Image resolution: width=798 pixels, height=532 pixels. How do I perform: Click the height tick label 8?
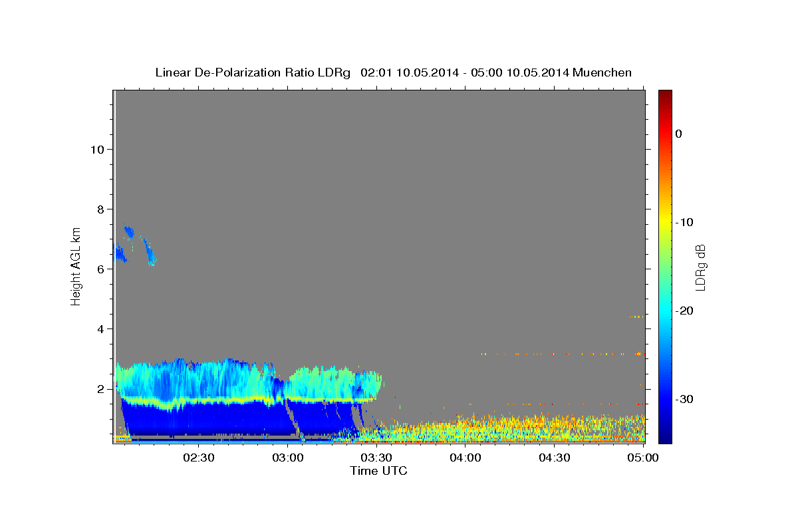click(x=100, y=209)
